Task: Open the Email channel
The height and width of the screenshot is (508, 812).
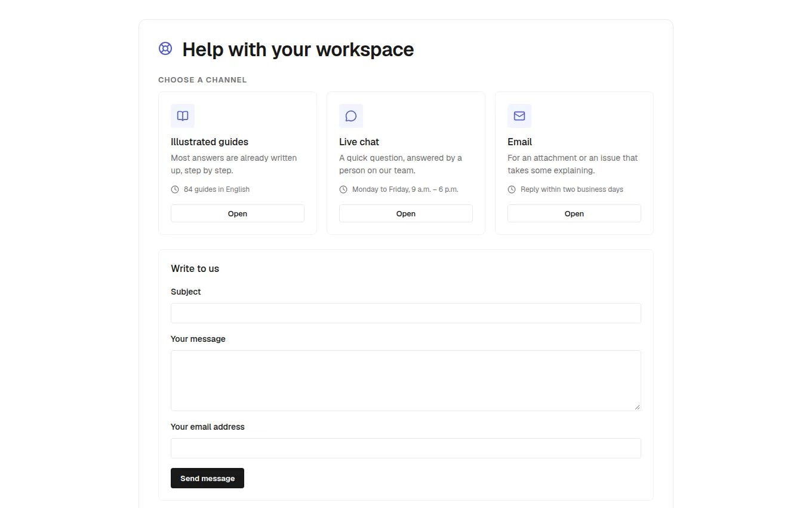Action: 574,213
